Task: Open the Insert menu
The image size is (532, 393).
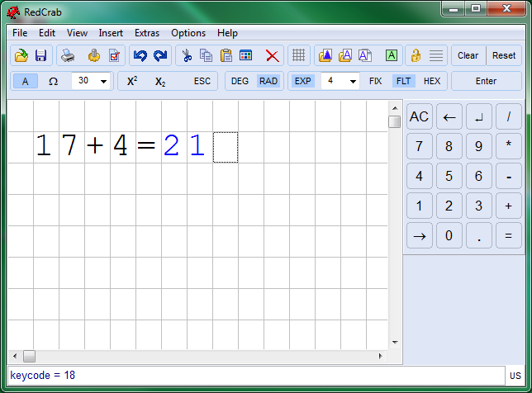Action: 111,33
